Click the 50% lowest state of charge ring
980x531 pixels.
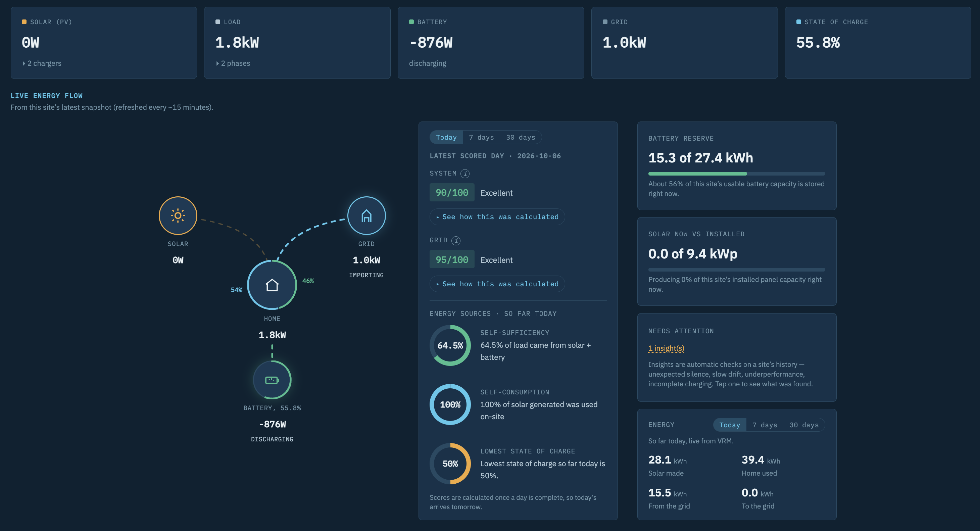450,464
